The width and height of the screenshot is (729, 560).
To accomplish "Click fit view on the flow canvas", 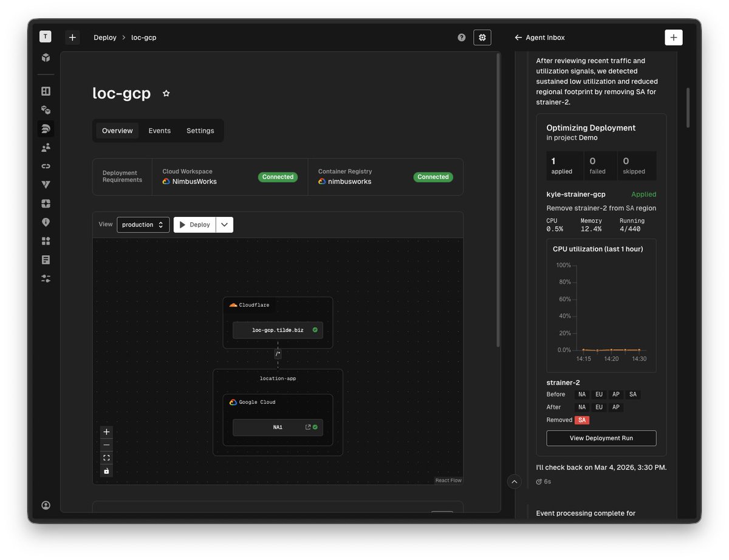I will click(106, 458).
